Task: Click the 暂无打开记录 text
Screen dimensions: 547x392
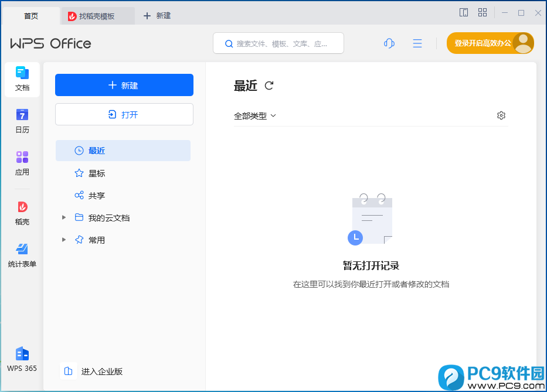Action: pyautogui.click(x=371, y=266)
